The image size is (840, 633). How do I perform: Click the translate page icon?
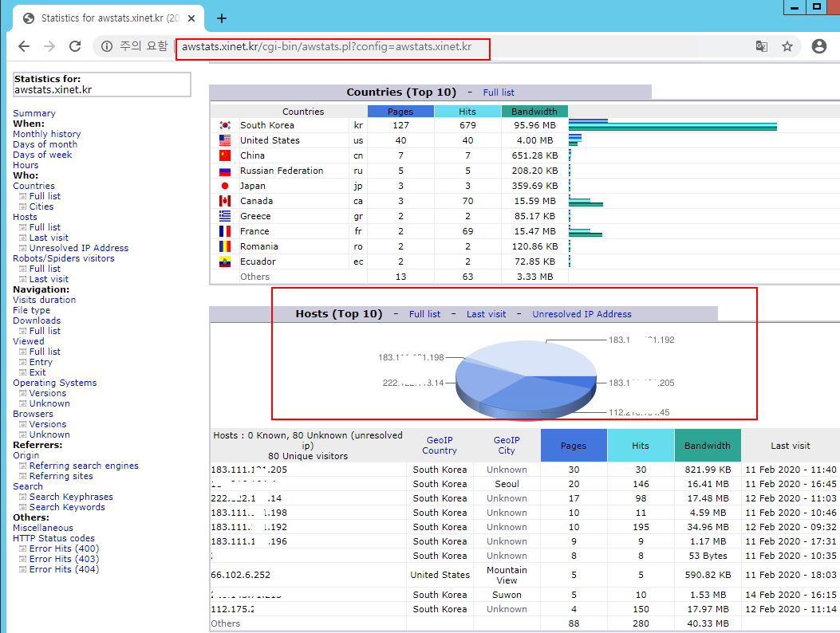[x=762, y=47]
